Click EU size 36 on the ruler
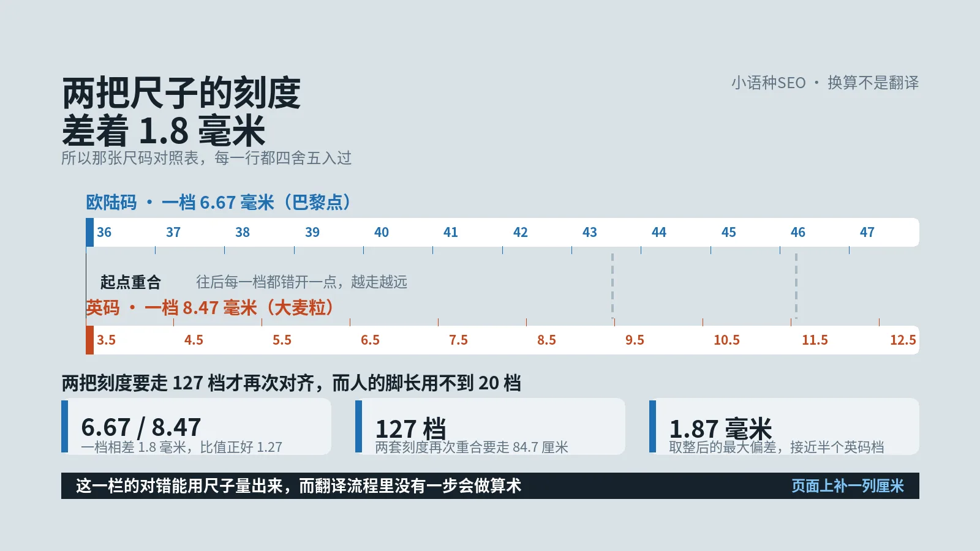Screen dimensions: 980x551 pos(104,233)
